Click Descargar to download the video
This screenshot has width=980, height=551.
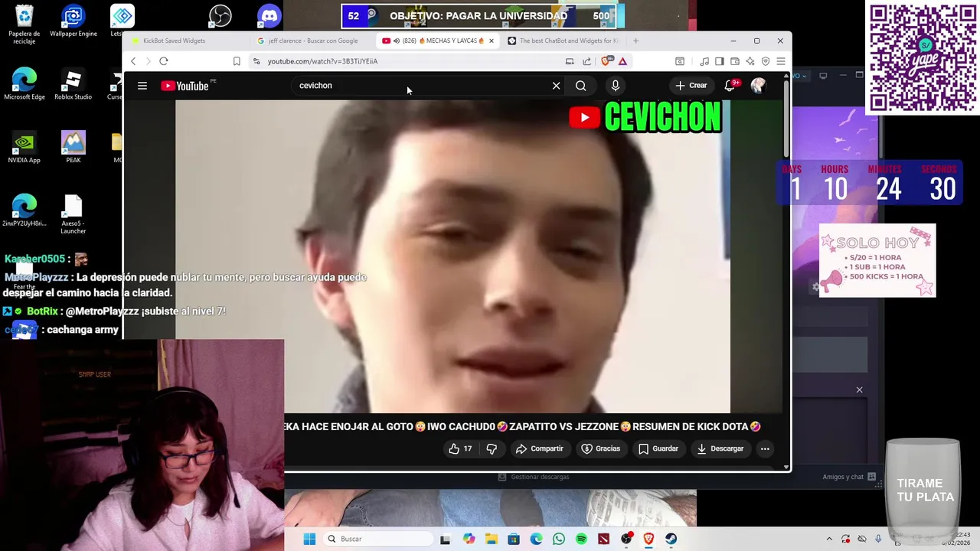point(720,448)
